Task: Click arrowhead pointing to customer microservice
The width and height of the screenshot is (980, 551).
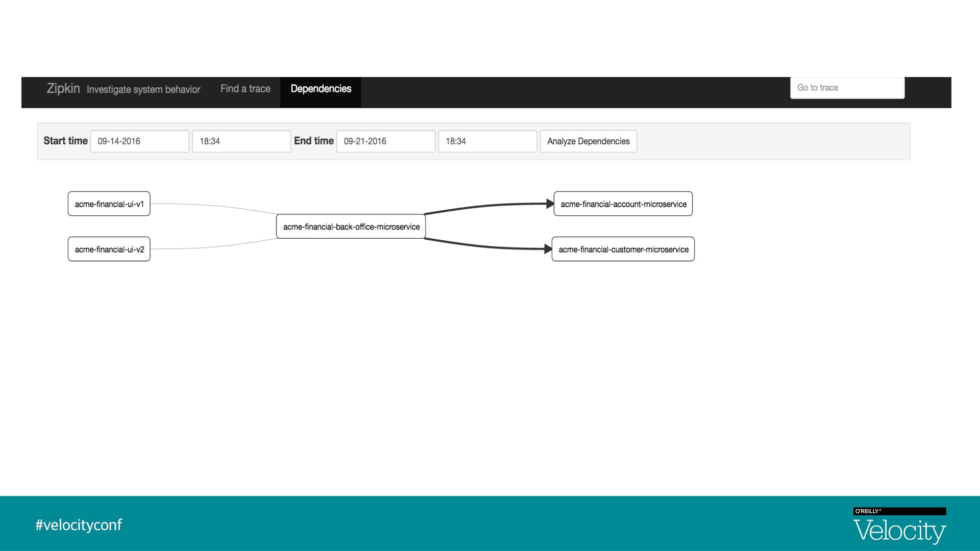Action: [x=548, y=249]
